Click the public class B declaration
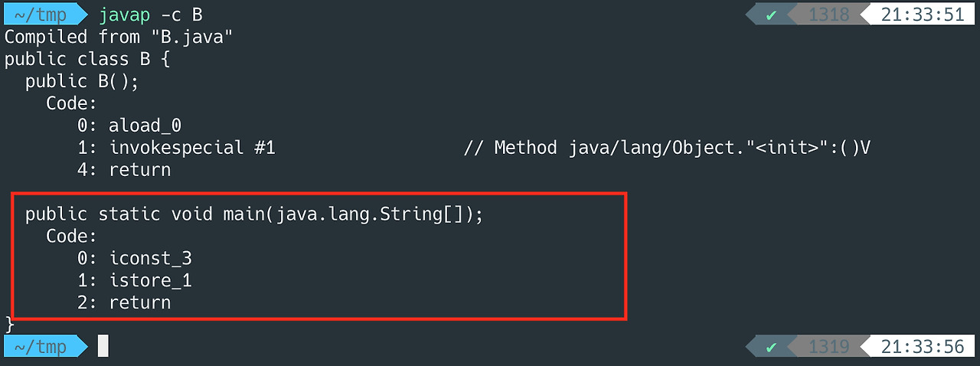 click(87, 59)
